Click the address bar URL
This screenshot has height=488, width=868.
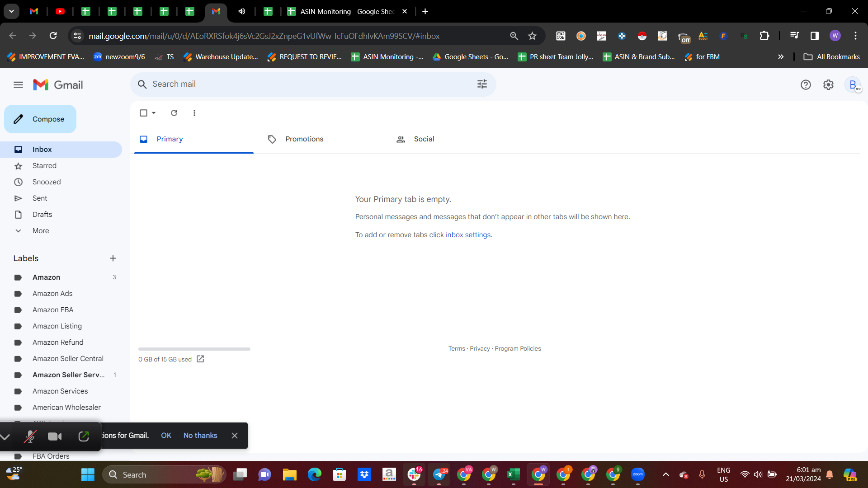coord(264,36)
